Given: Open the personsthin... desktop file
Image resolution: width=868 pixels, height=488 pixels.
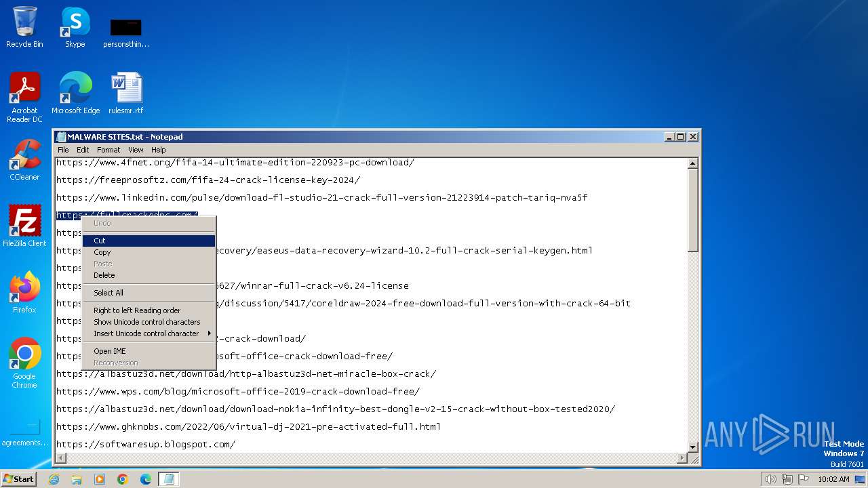Looking at the screenshot, I should (x=126, y=33).
